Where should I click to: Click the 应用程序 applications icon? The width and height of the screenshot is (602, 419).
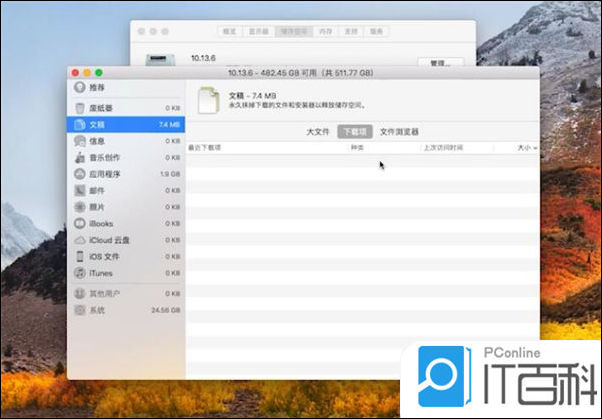pyautogui.click(x=80, y=174)
